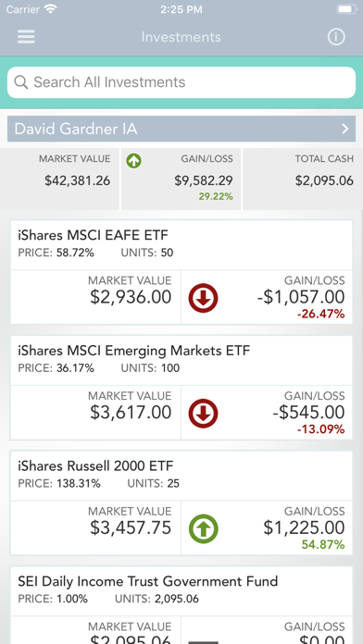Tap the Investments title in header
The height and width of the screenshot is (644, 363).
click(x=181, y=37)
